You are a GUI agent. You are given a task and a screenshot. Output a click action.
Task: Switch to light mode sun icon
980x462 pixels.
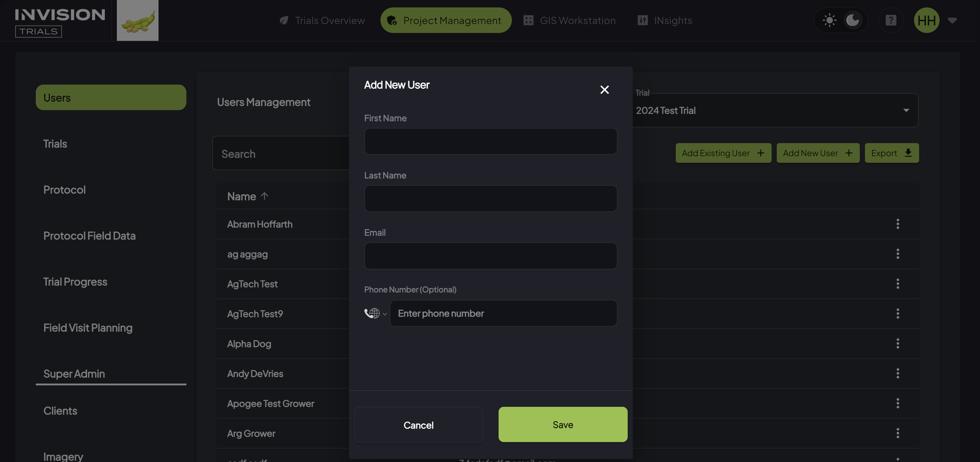point(829,20)
